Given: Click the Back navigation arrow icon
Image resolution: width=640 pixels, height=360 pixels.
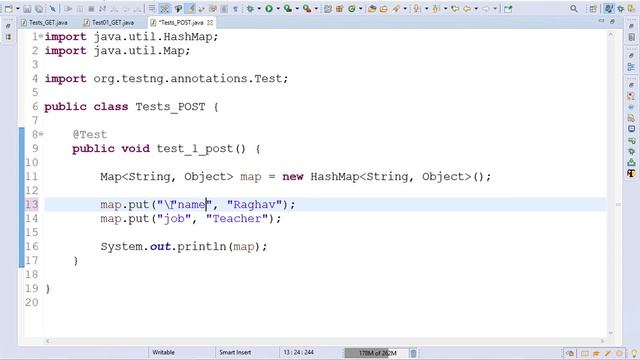Looking at the screenshot, I should (x=467, y=9).
